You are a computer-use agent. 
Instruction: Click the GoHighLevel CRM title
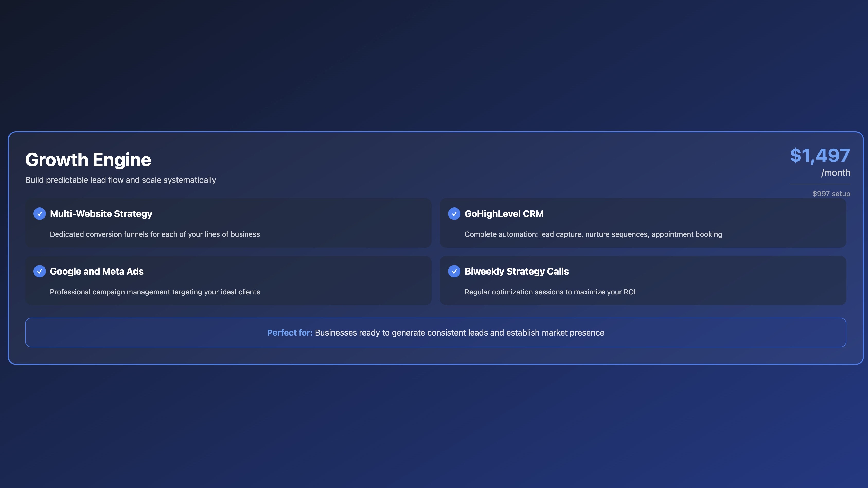(x=504, y=214)
